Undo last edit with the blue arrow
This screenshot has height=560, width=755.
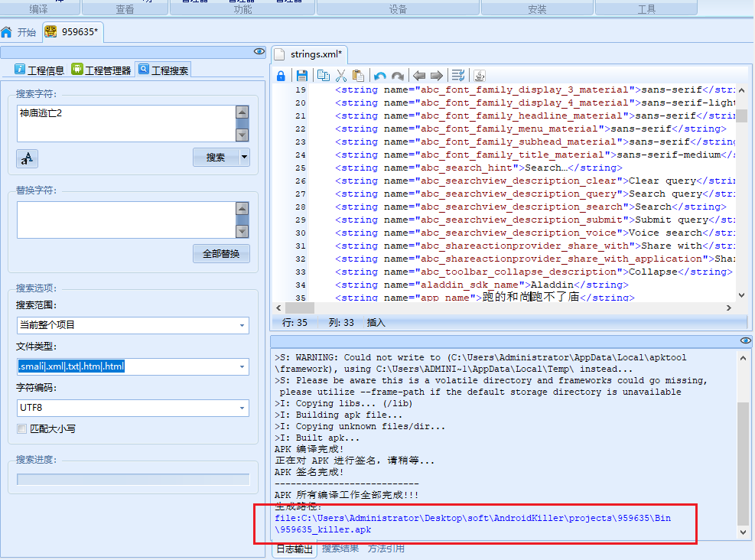[x=380, y=76]
